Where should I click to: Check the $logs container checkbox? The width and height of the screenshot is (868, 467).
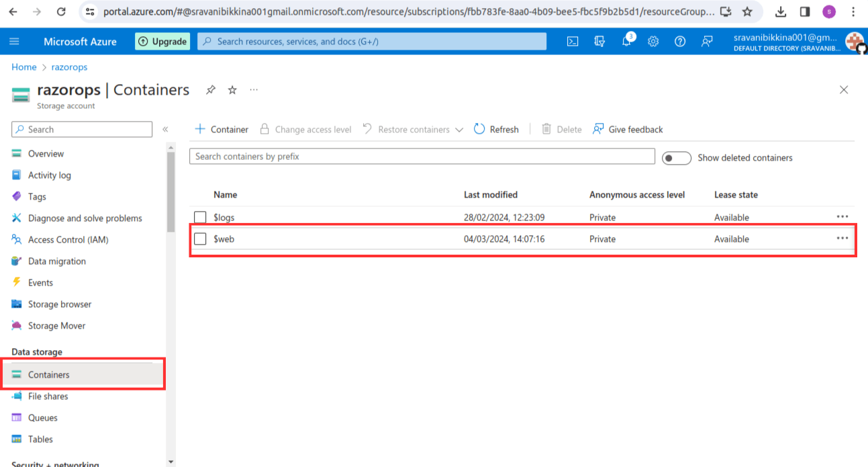pos(200,217)
